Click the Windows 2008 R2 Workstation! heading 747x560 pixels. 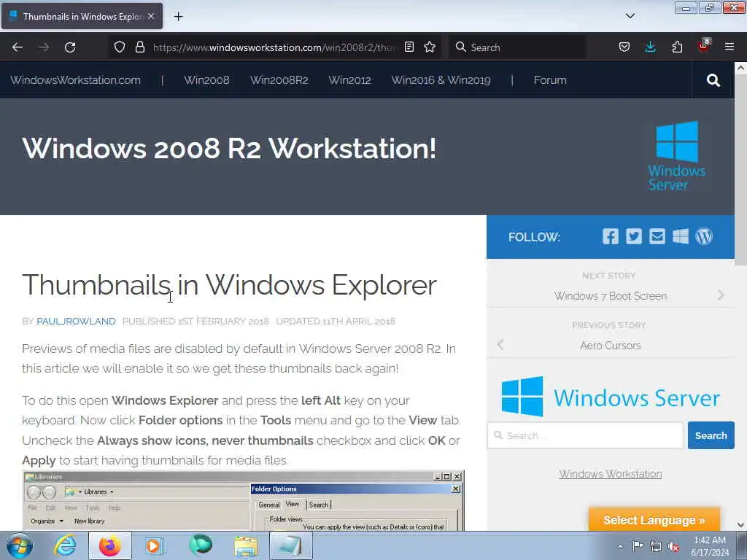coord(229,148)
